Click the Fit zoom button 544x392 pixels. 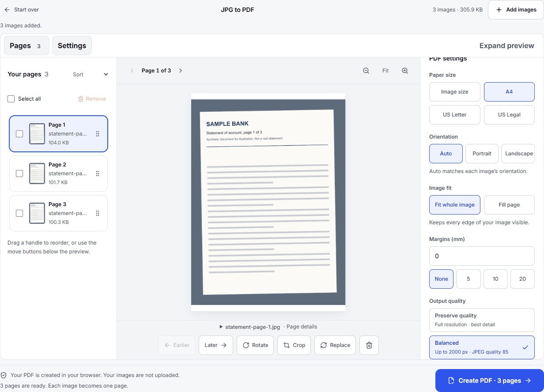(x=385, y=71)
